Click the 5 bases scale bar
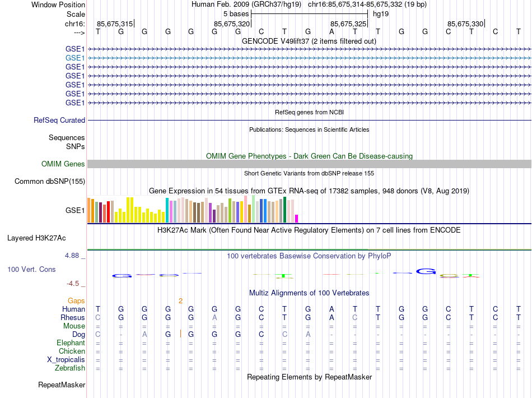The height and width of the screenshot is (398, 532). click(310, 14)
